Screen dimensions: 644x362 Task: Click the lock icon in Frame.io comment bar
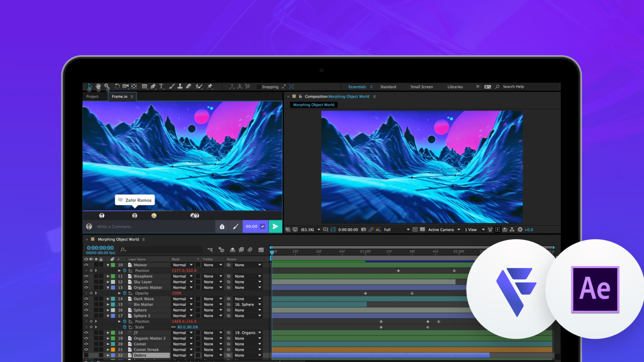pyautogui.click(x=222, y=226)
